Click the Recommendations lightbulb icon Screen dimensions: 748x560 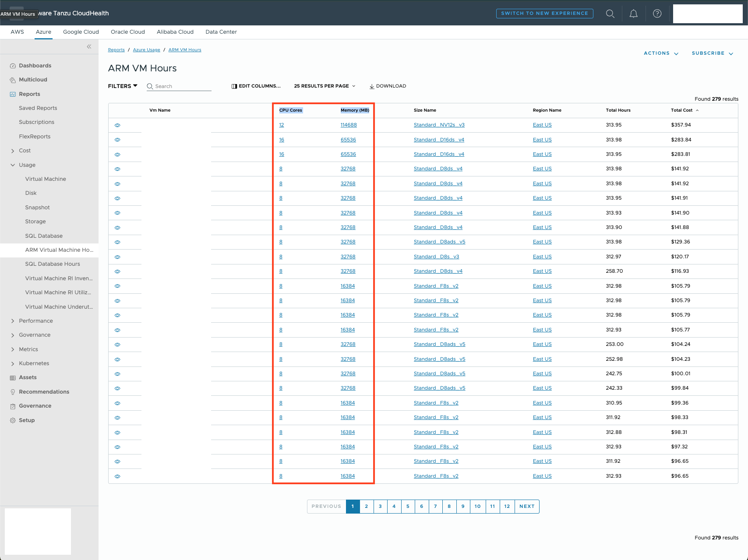[x=13, y=392]
